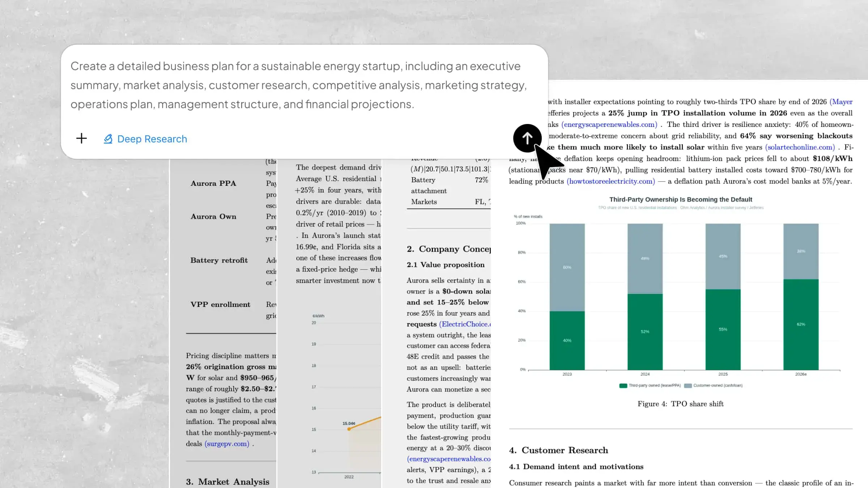Select the 'Battery retrofit' table row label
The height and width of the screenshot is (488, 868).
pyautogui.click(x=219, y=260)
